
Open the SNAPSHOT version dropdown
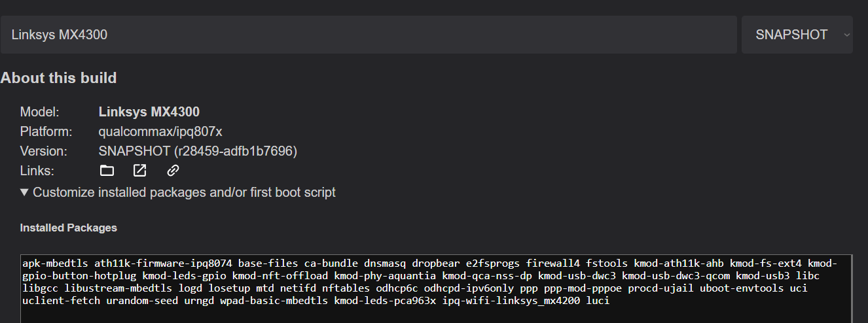coord(792,35)
